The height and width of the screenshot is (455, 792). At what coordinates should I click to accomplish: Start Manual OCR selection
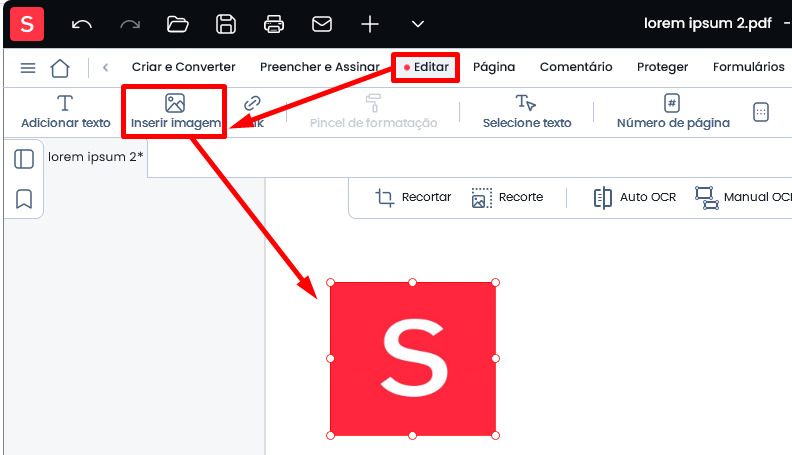click(x=742, y=197)
